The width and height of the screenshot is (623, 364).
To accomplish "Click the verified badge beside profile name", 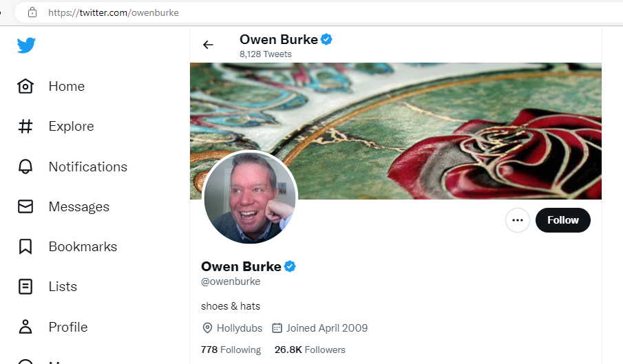I will point(290,266).
